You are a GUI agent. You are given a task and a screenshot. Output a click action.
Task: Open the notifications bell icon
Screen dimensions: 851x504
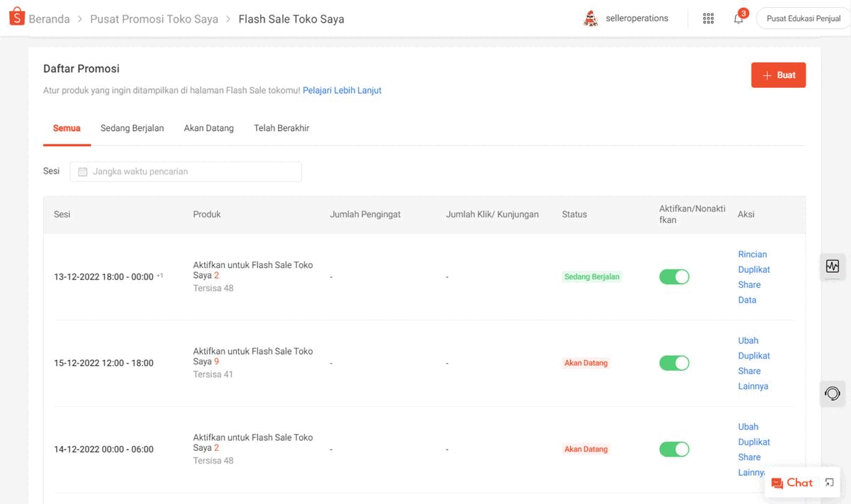[738, 18]
